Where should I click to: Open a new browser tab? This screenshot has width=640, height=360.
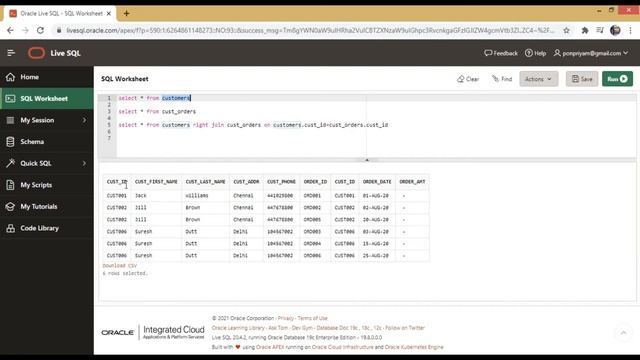(x=127, y=13)
